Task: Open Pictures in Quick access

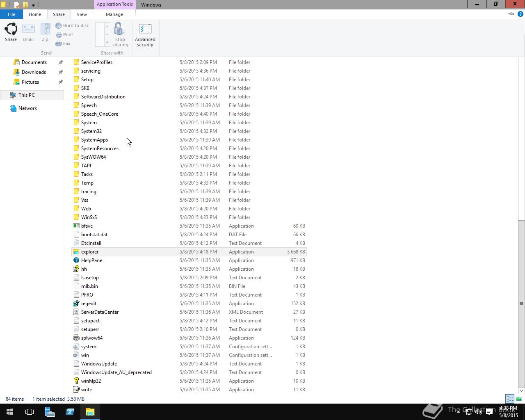Action: pyautogui.click(x=30, y=82)
